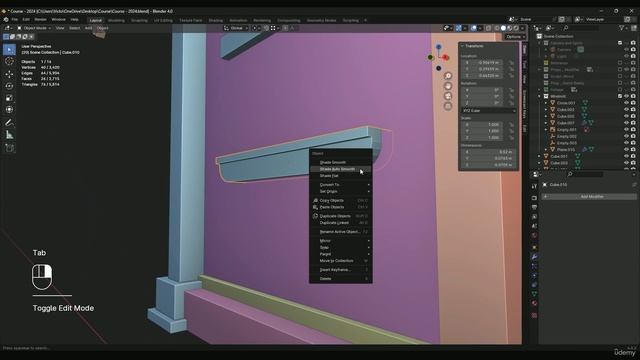Click the red X axis on the navigation gizmo
The image size is (640, 360).
point(446,58)
